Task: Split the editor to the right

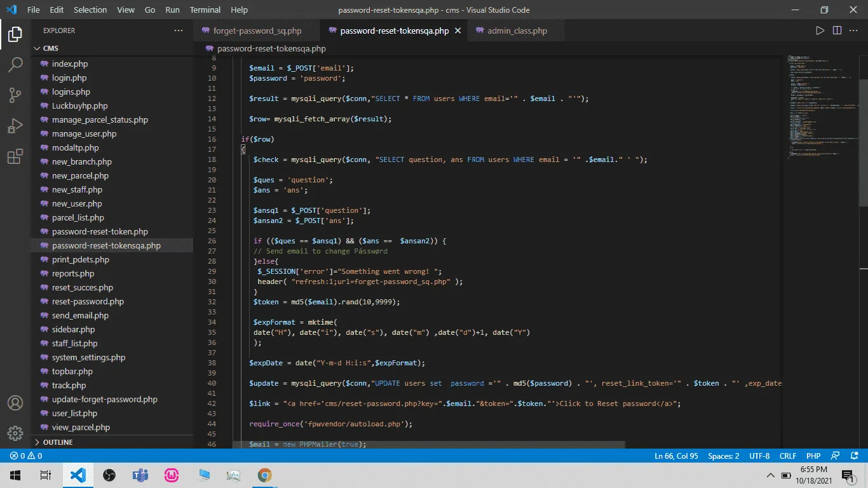Action: click(x=837, y=30)
